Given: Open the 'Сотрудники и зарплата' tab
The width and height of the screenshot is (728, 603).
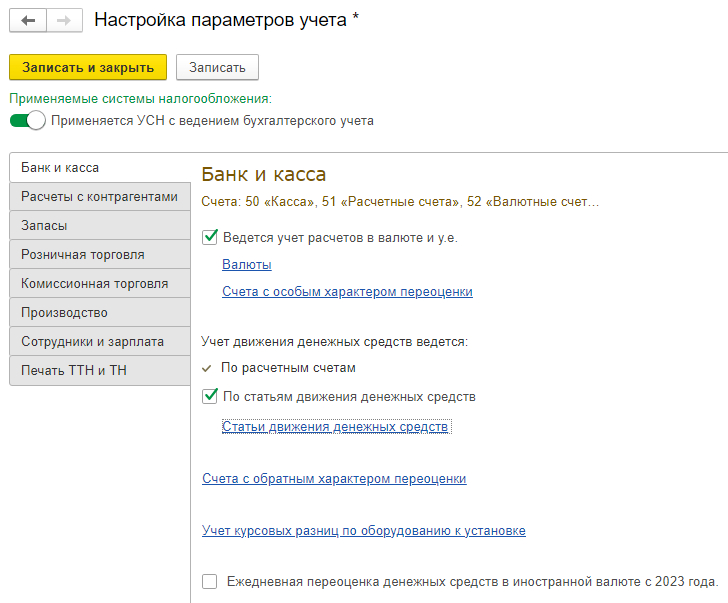Looking at the screenshot, I should click(x=100, y=342).
